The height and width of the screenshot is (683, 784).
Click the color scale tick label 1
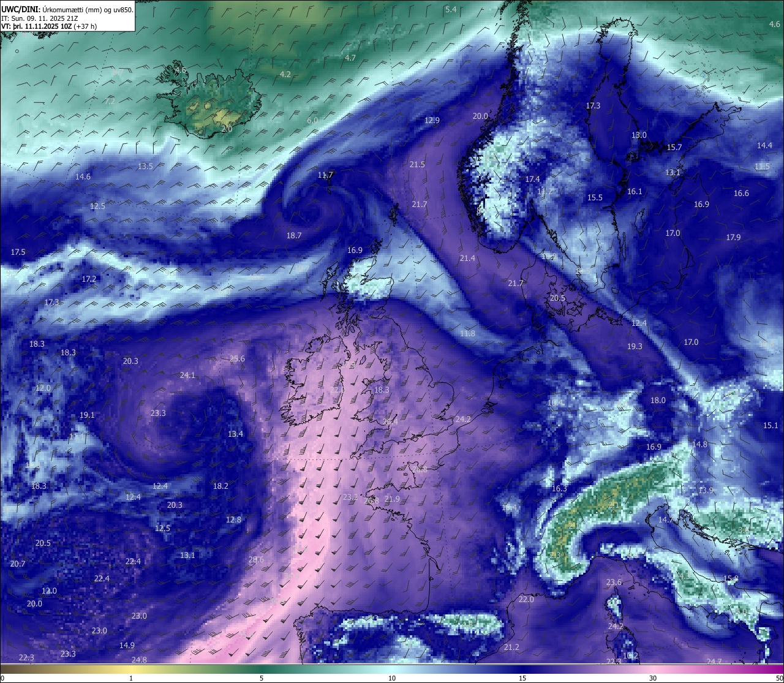click(x=131, y=677)
